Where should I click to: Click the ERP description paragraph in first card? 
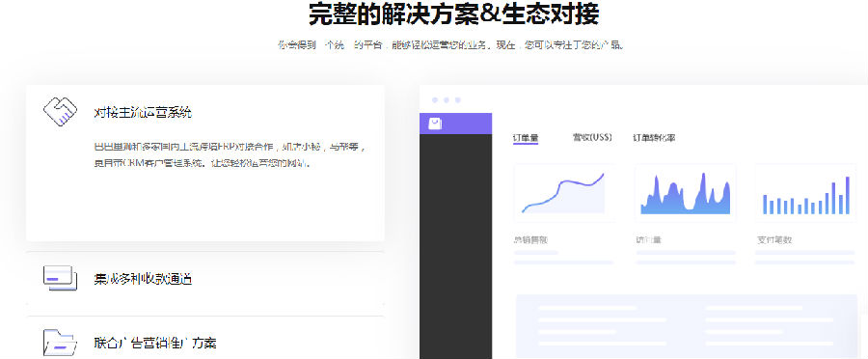[x=230, y=155]
